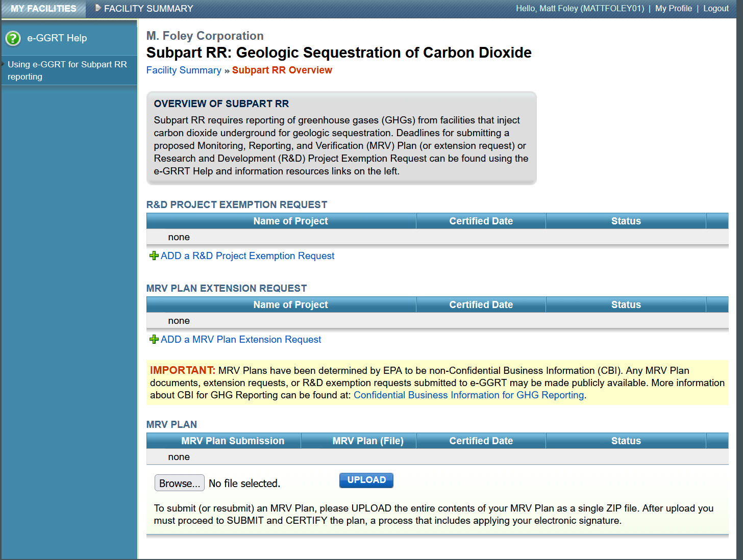Click 'none' row in MRV PLAN table

437,457
